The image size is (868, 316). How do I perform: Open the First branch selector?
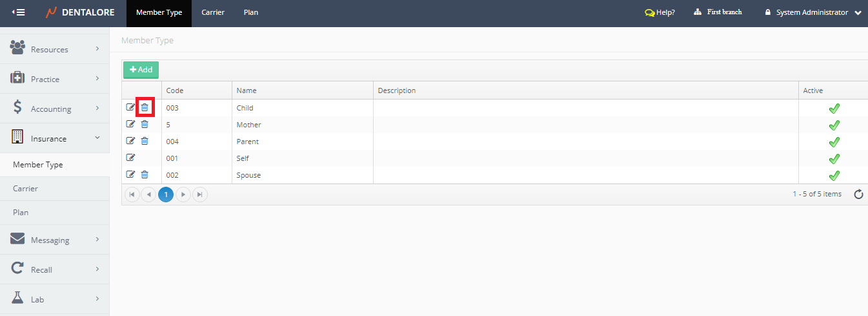(x=718, y=12)
